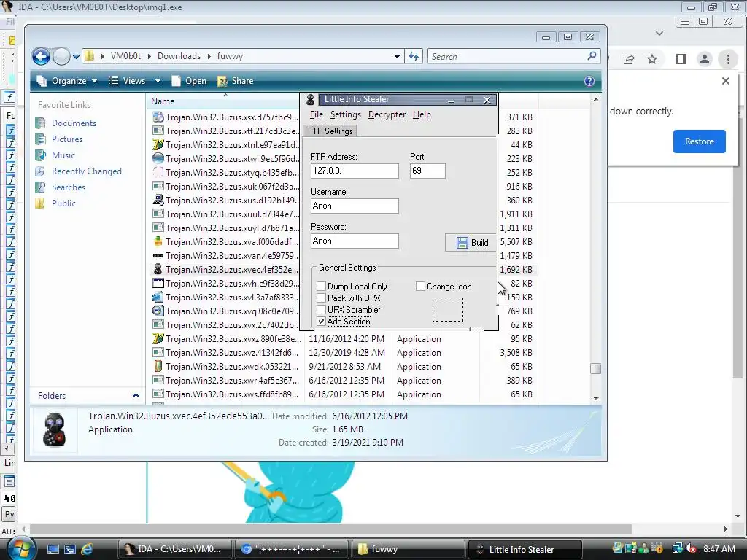Click the Trojan.Win32.Buzus.xus.d192b149 file icon
The width and height of the screenshot is (747, 560).
[158, 200]
